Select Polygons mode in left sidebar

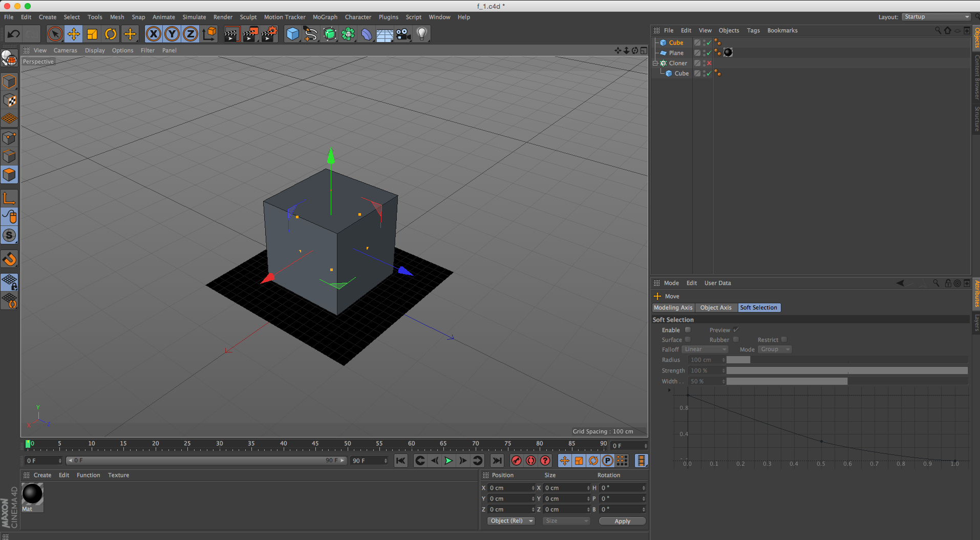(x=9, y=175)
